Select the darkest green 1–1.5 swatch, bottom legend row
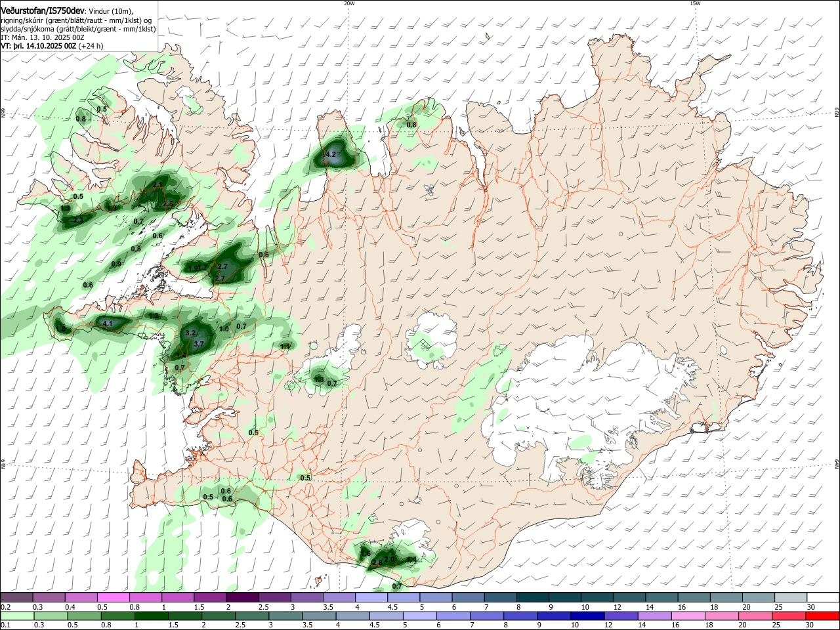Screen dimensions: 840x630 [x=151, y=616]
